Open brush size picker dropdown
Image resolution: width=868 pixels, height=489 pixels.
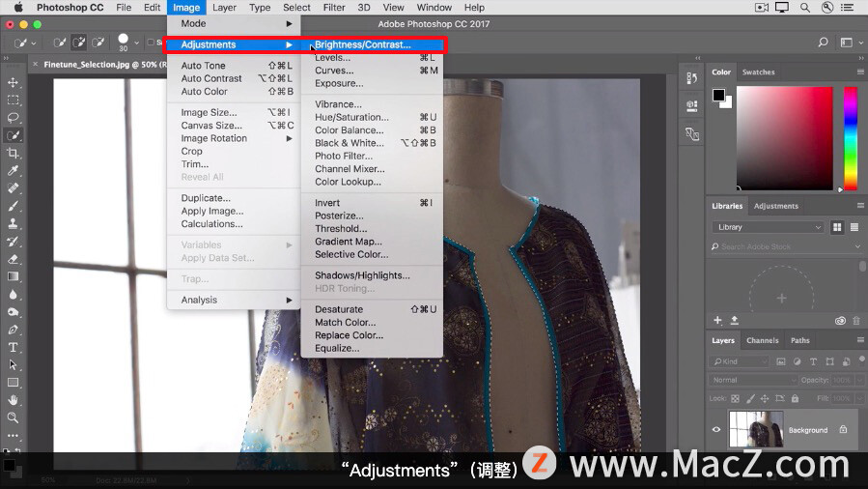pos(136,43)
